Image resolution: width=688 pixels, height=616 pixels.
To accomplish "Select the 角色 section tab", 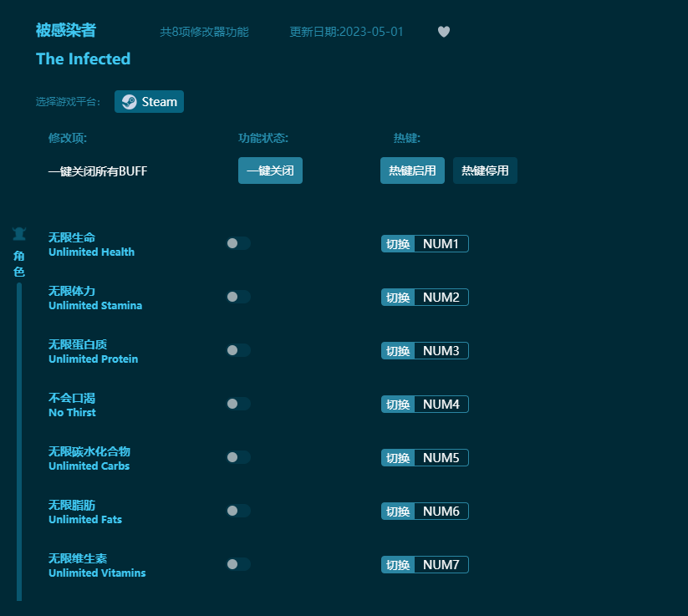I will [x=18, y=262].
